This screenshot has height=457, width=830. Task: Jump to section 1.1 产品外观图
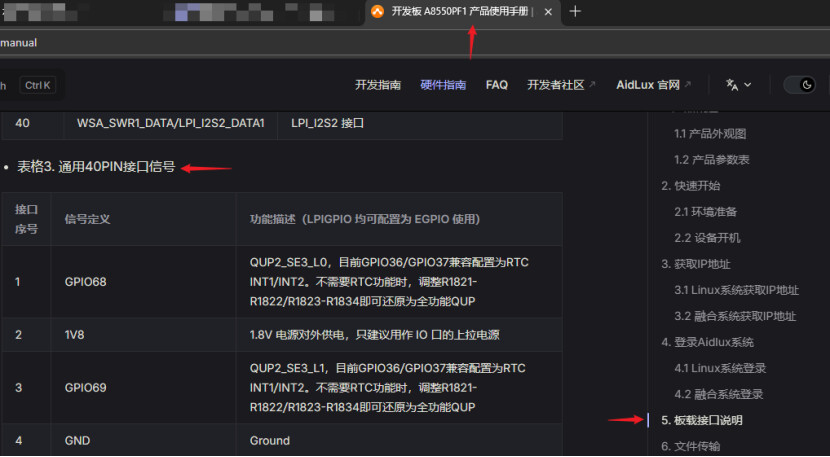click(710, 134)
